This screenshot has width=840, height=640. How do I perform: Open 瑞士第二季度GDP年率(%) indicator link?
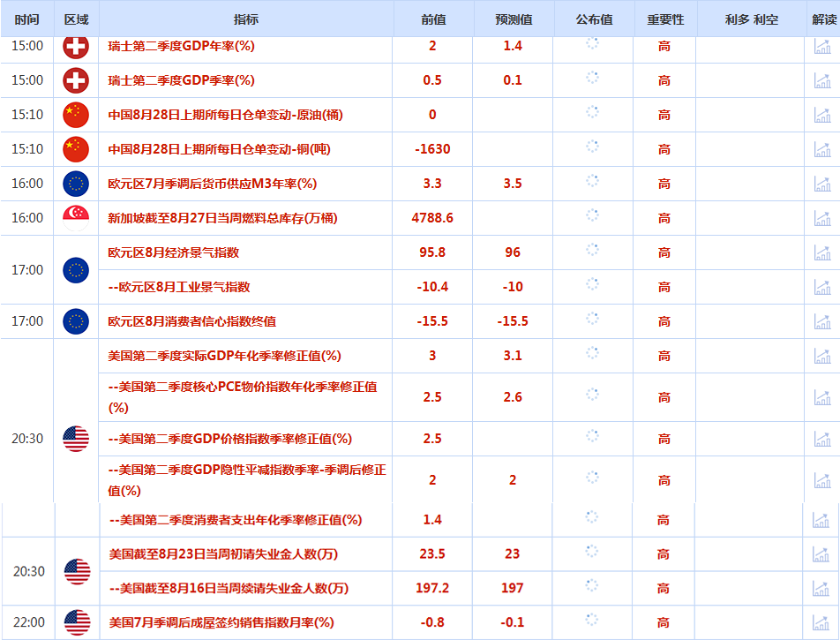click(x=181, y=46)
